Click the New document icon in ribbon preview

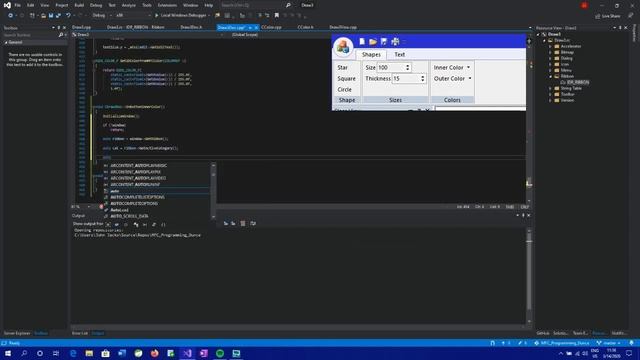[x=362, y=41]
